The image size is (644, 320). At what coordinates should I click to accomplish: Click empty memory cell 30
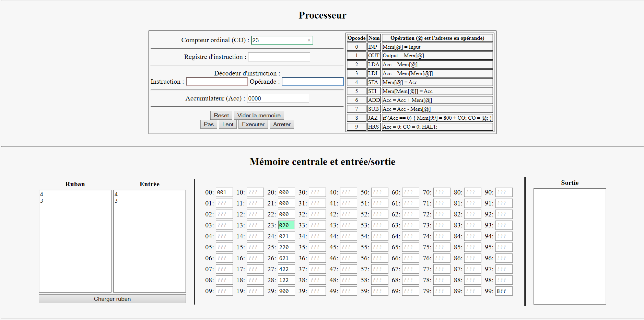(317, 192)
